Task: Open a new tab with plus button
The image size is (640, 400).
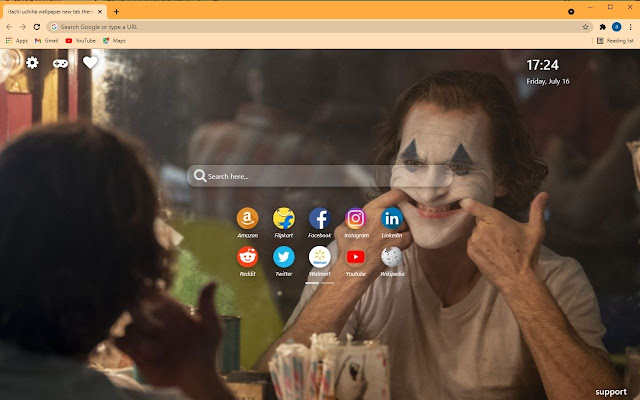Action: (116, 11)
